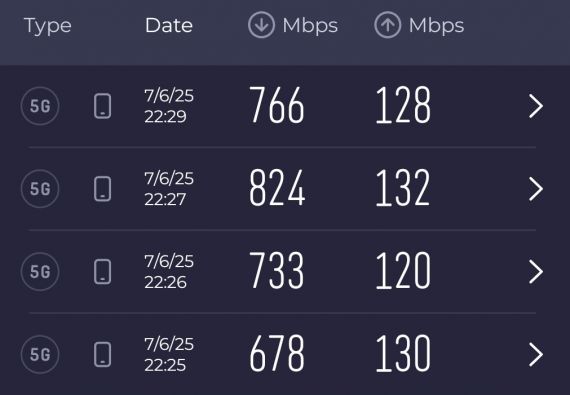Click the upload arrow icon in the header
Viewport: 570px width, 395px height.
(x=388, y=25)
